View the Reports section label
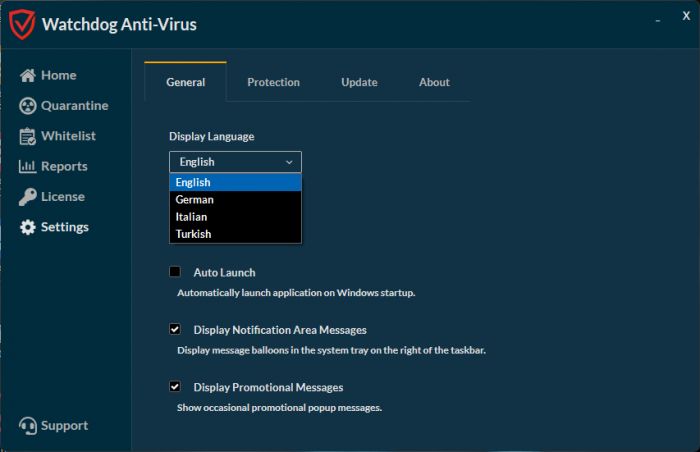Viewport: 700px width, 452px height. [64, 167]
